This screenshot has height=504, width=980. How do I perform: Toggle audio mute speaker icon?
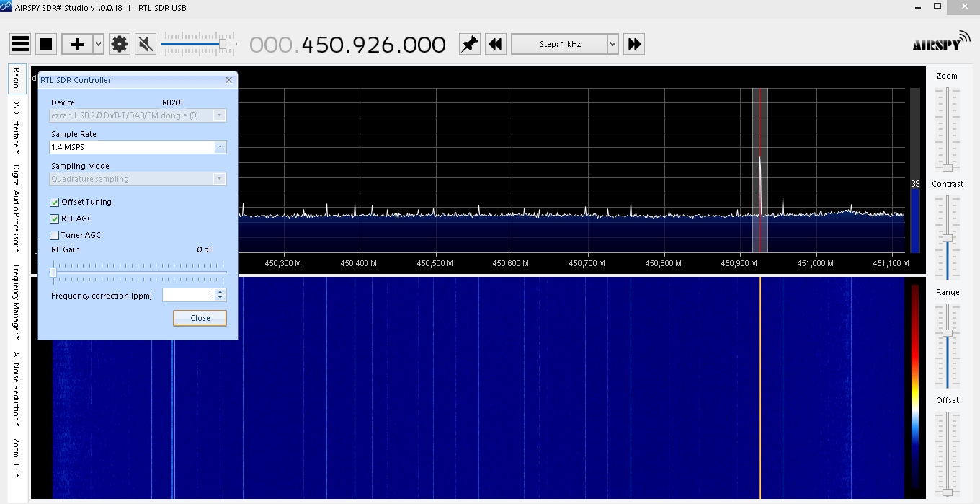tap(146, 44)
